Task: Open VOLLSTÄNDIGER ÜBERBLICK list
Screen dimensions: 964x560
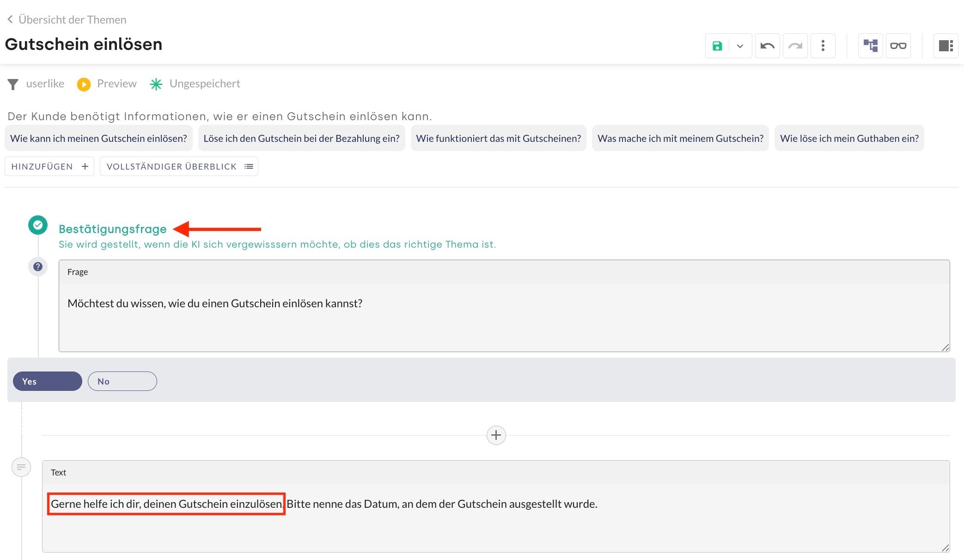Action: [179, 166]
